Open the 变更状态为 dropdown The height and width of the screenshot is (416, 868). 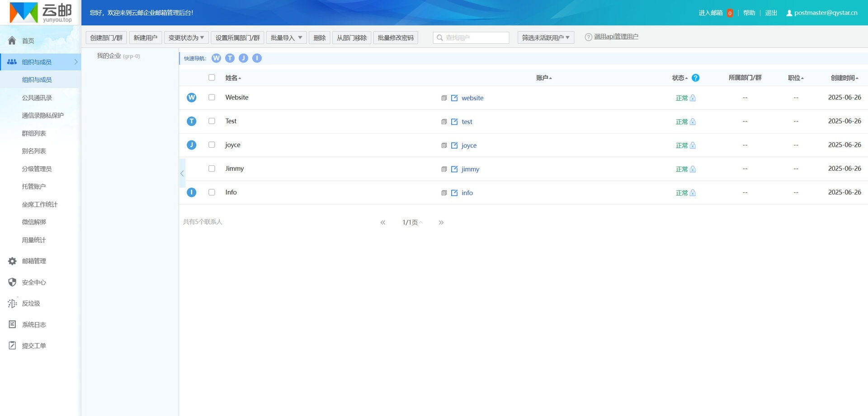pos(186,38)
